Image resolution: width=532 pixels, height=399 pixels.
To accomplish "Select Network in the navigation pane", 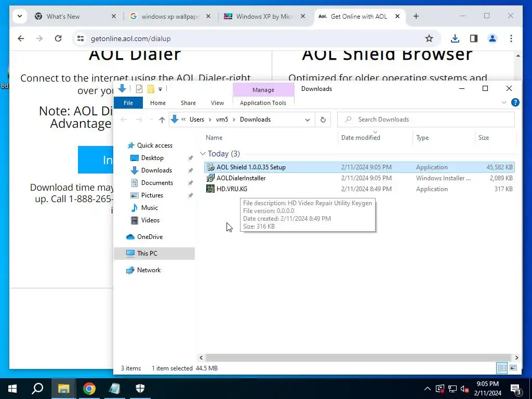I will [149, 270].
